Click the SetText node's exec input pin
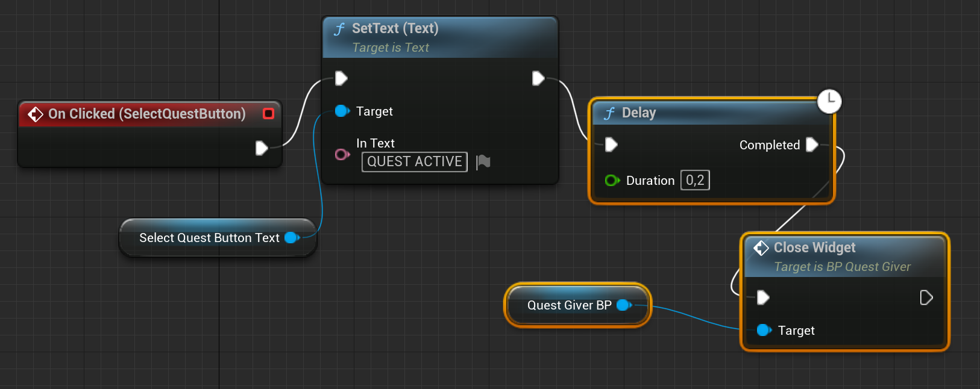This screenshot has height=389, width=980. coord(341,78)
